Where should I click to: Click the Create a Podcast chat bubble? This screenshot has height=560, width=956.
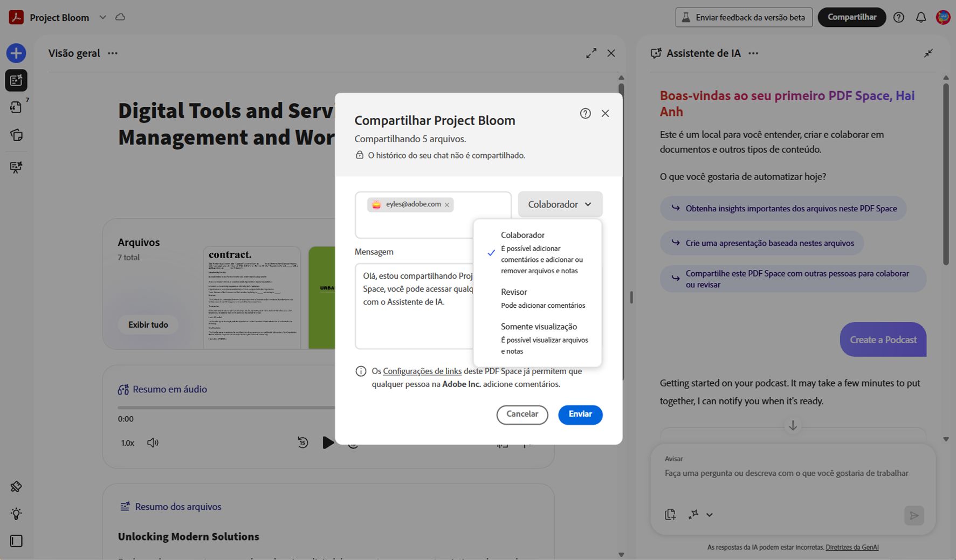tap(883, 340)
